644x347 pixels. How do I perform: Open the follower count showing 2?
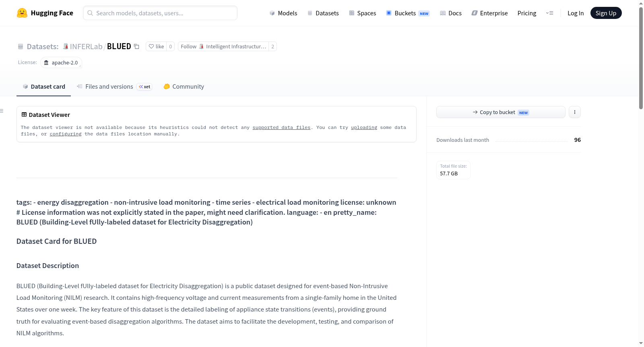pyautogui.click(x=272, y=46)
